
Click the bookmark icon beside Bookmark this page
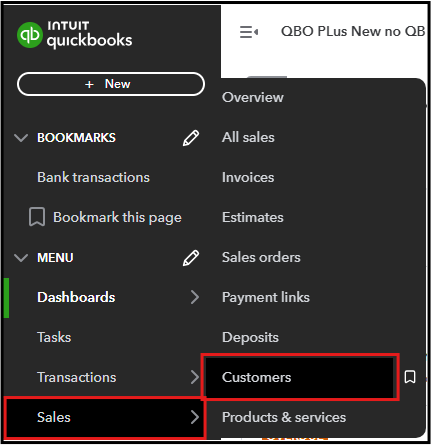[37, 217]
